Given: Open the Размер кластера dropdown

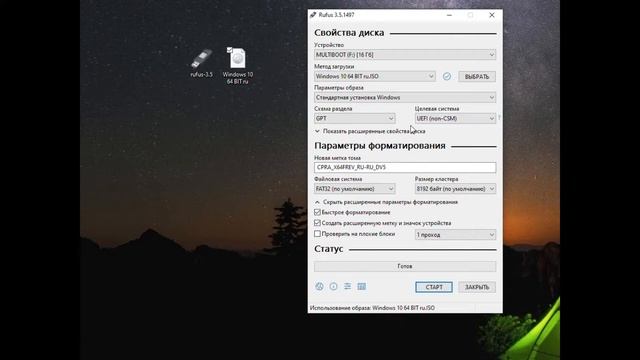Looking at the screenshot, I should click(x=455, y=189).
